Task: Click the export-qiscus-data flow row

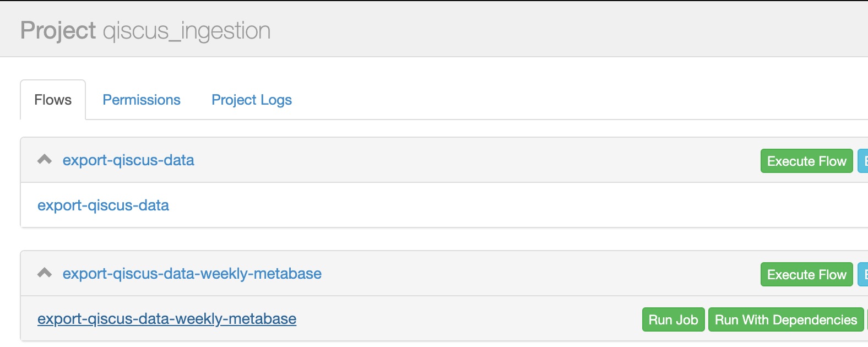Action: 386,160
